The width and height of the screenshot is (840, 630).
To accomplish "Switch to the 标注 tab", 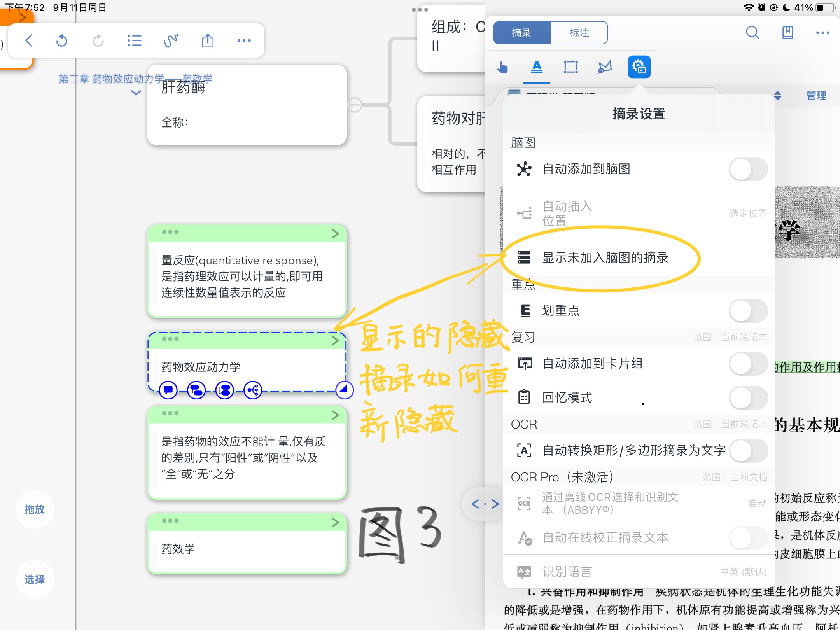I will 579,33.
